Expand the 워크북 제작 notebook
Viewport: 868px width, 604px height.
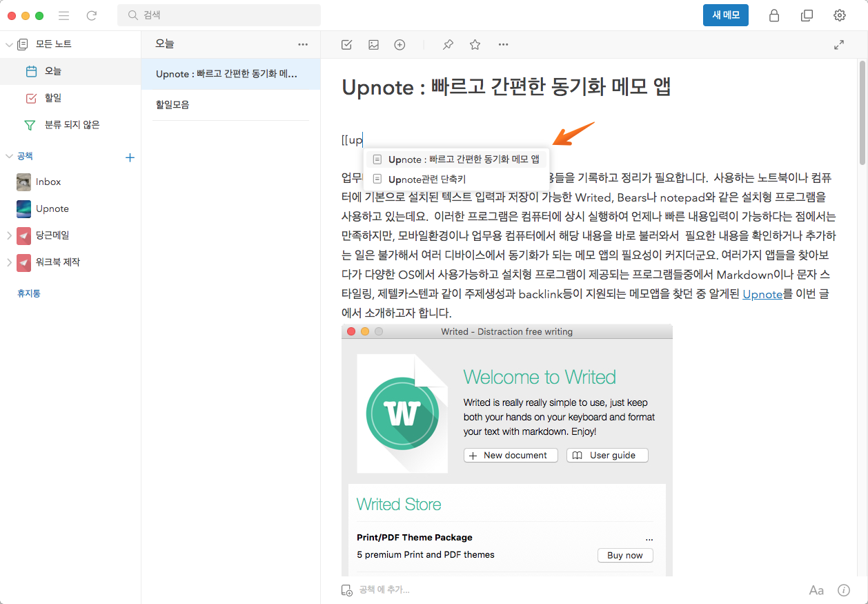point(9,262)
